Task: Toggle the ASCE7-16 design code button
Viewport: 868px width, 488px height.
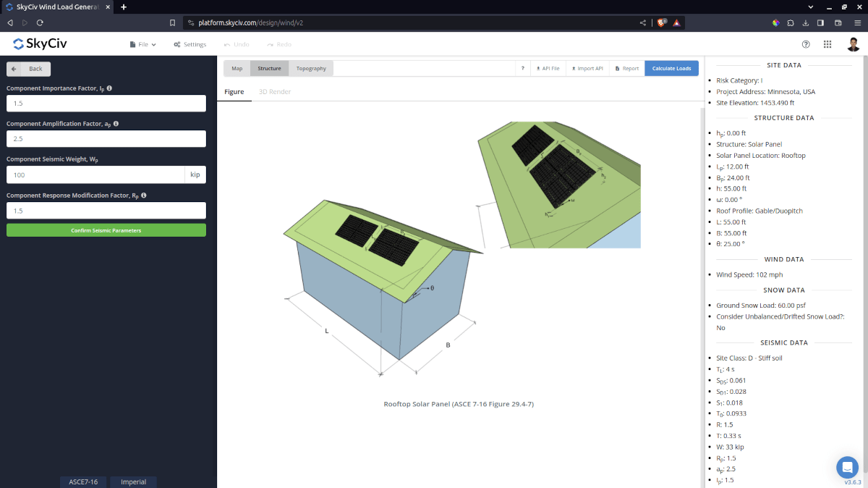Action: [82, 481]
